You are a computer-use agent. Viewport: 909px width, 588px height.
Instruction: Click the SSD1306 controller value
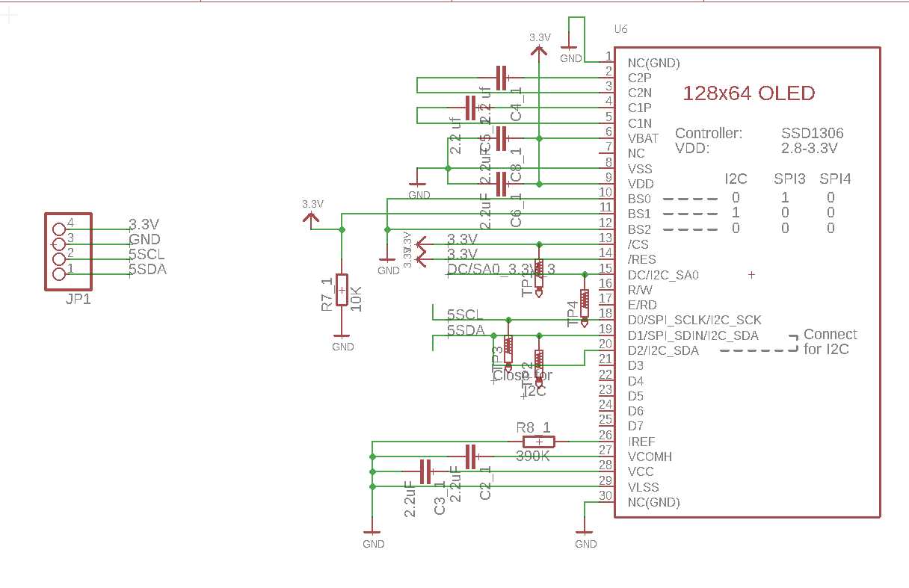813,134
